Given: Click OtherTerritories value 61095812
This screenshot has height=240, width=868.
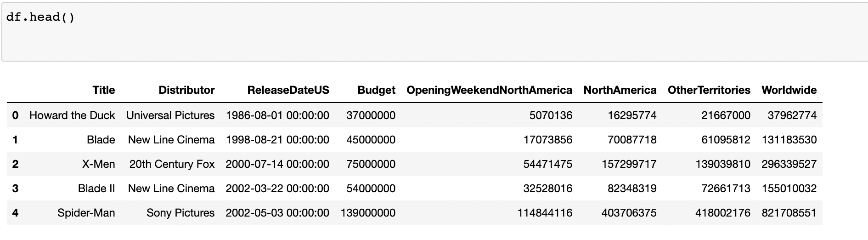Looking at the screenshot, I should [x=726, y=140].
